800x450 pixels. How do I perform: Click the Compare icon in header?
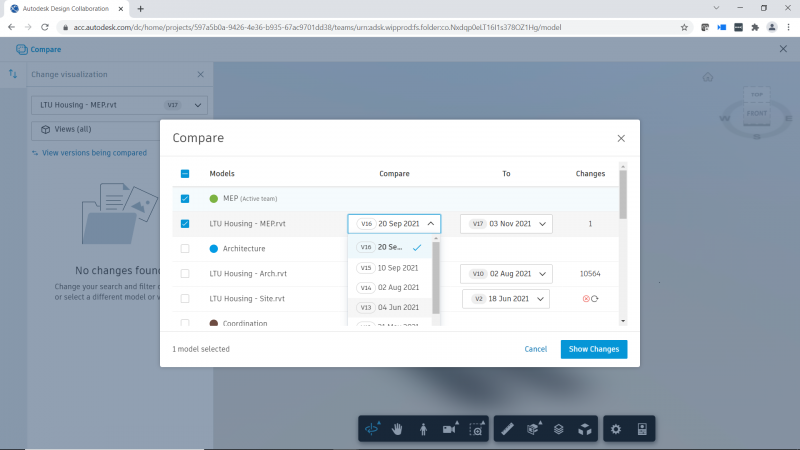(x=21, y=49)
